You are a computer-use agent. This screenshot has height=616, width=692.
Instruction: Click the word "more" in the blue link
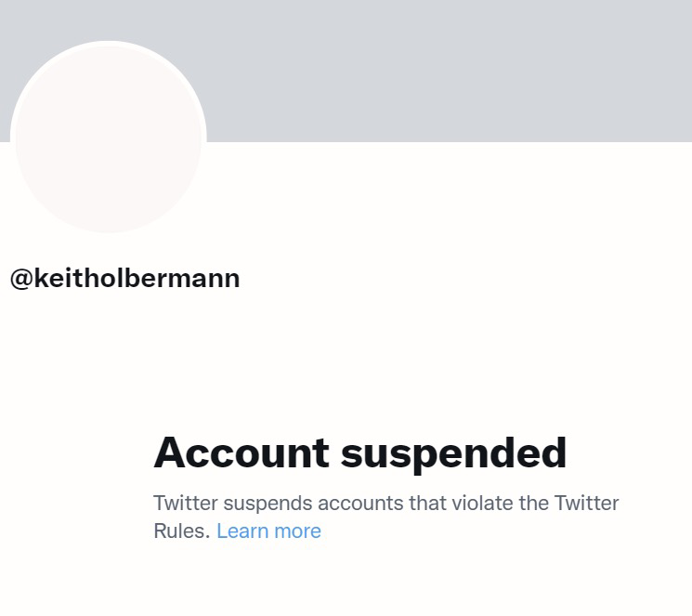point(297,531)
